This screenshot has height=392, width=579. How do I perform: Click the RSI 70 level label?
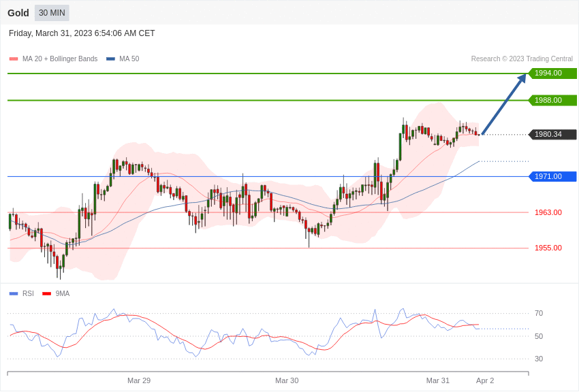tap(539, 314)
